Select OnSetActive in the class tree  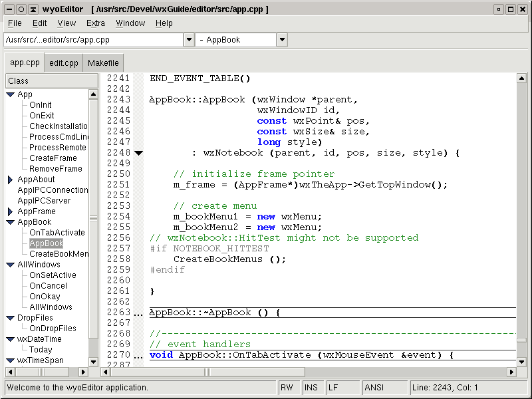point(53,275)
